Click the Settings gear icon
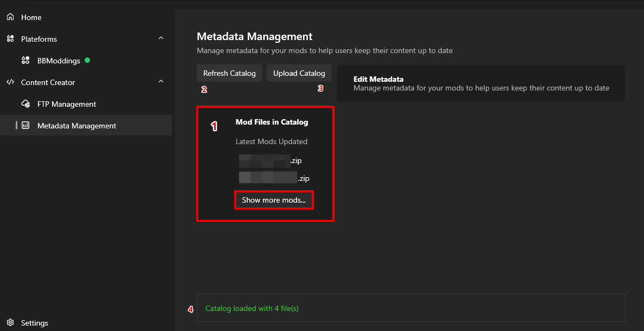The image size is (644, 331). 10,323
